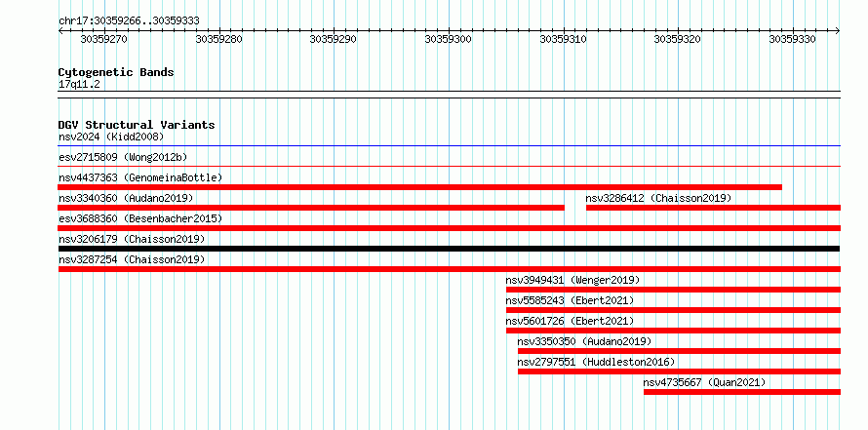Viewport: 868px width, 430px height.
Task: Click the DGV Structural Variants track title
Action: click(x=137, y=125)
